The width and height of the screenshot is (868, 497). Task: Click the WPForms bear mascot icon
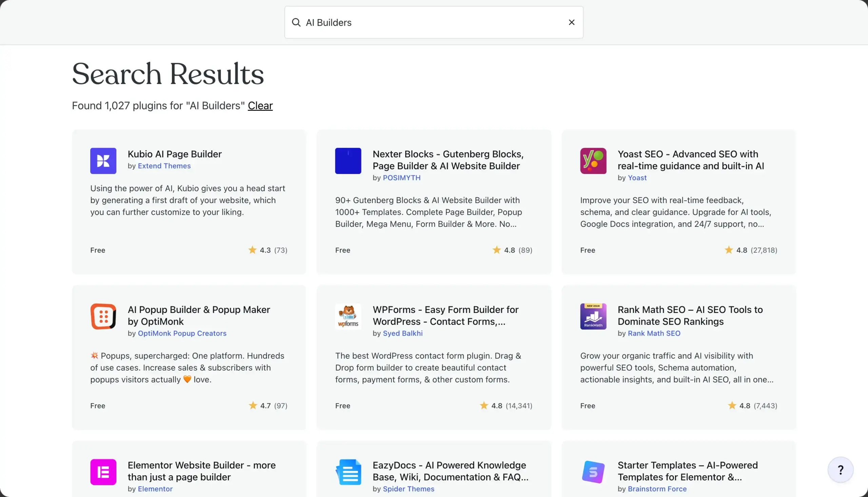coord(348,316)
